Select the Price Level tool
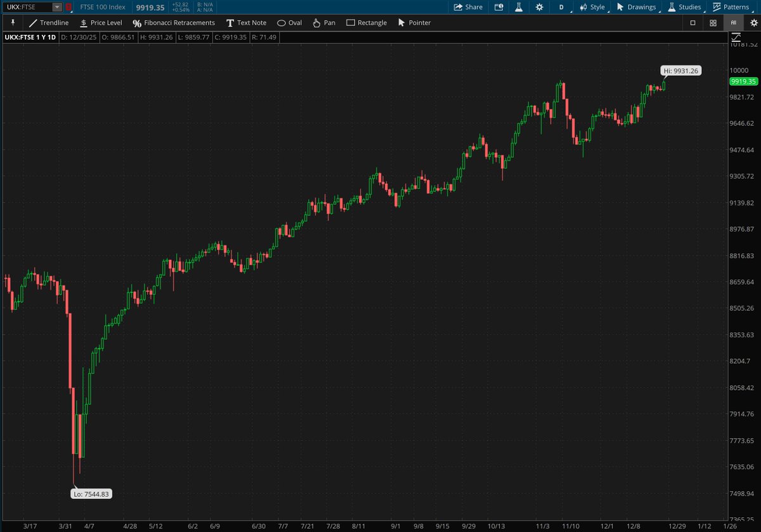761x532 pixels. 101,22
